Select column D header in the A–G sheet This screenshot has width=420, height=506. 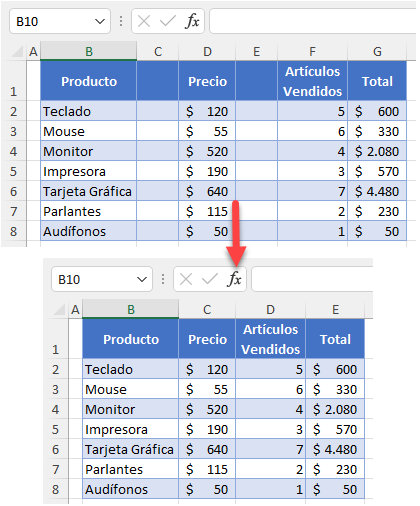[x=207, y=52]
